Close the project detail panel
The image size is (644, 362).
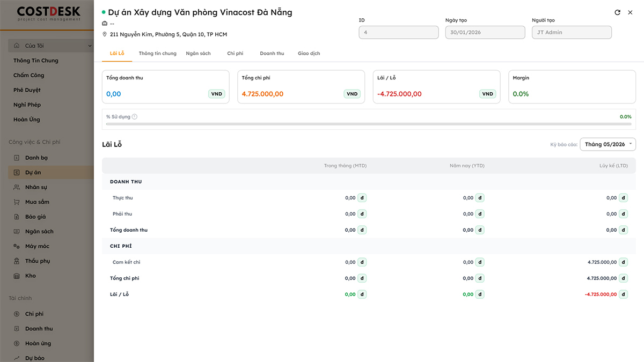[x=631, y=12]
